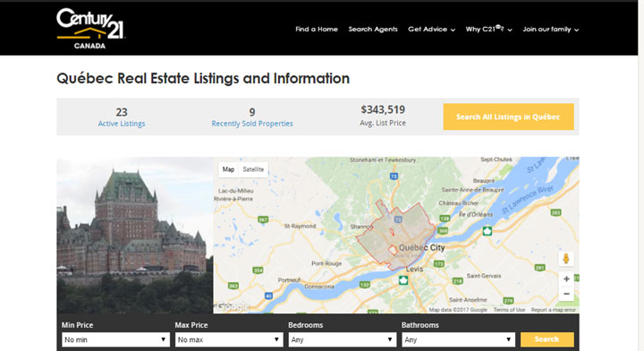
Task: Click the Street View pegman icon
Action: tap(566, 259)
